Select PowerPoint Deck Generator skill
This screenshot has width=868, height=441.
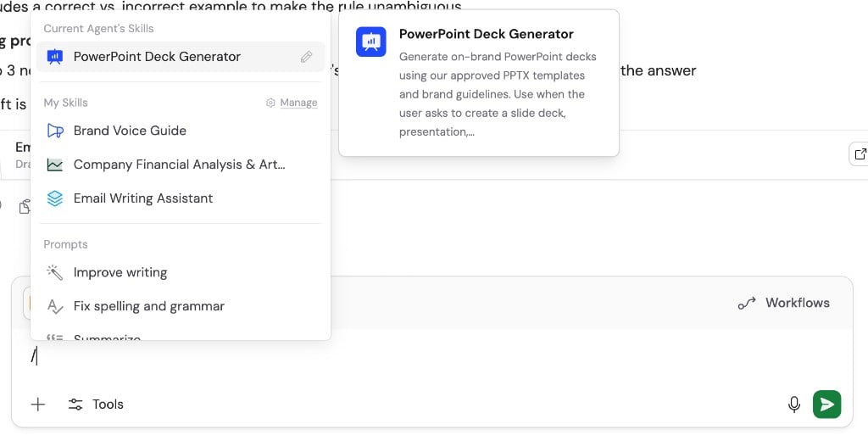[x=181, y=57]
